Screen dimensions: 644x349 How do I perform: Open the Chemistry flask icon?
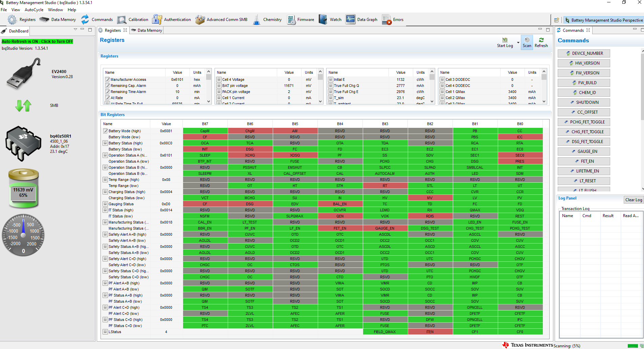pos(257,20)
